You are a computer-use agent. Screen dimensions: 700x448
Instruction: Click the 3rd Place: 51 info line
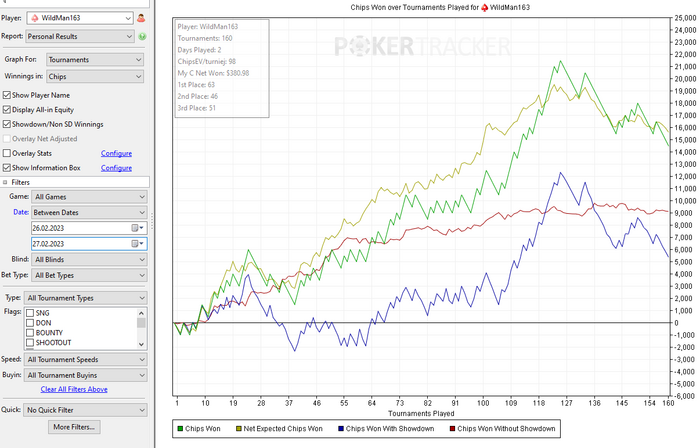[x=196, y=108]
